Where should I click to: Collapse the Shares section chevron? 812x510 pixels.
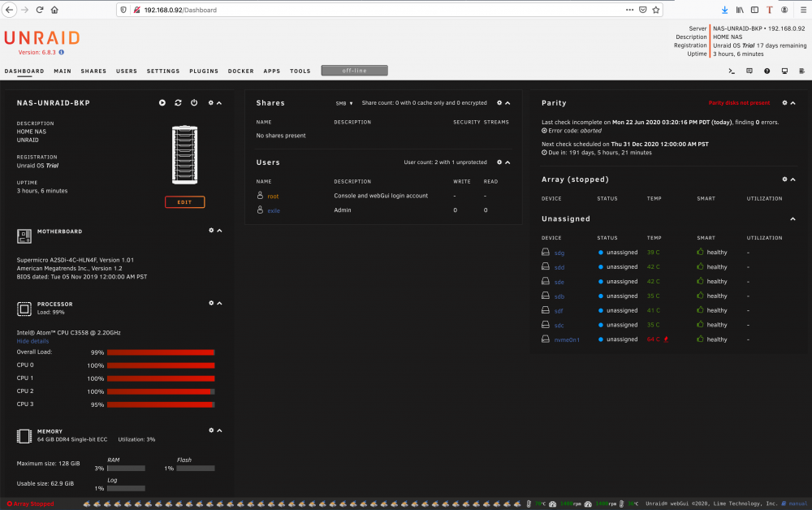508,103
